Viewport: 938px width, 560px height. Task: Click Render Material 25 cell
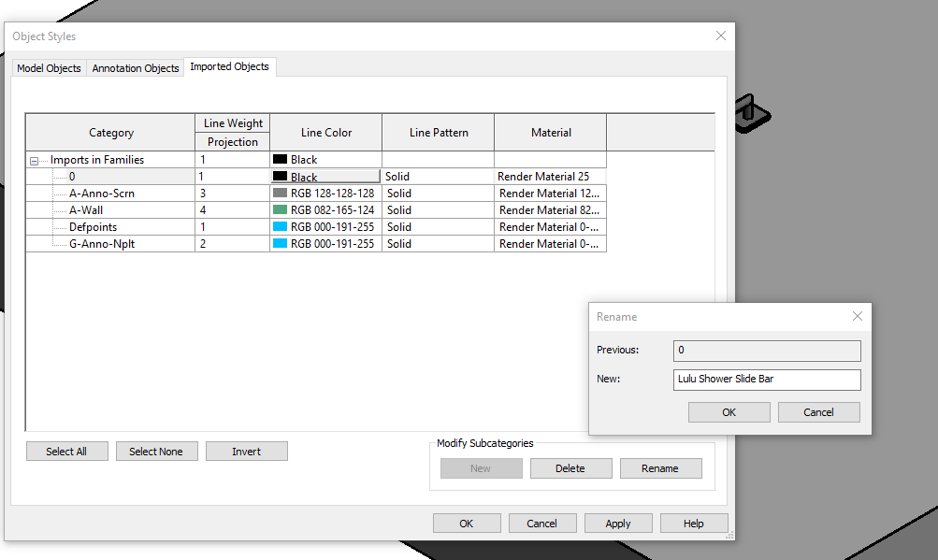[550, 177]
